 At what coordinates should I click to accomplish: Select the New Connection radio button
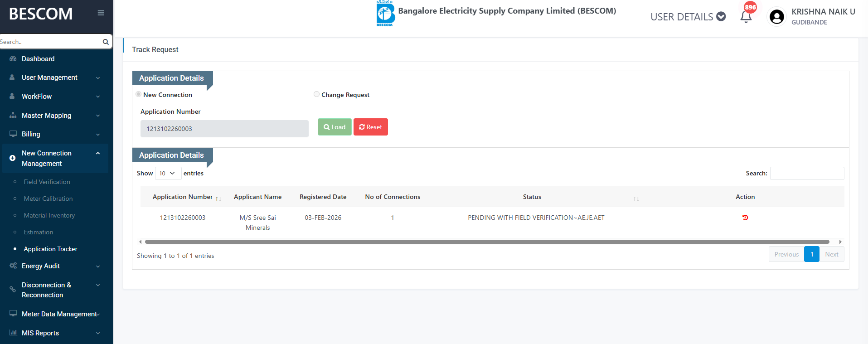click(x=138, y=94)
